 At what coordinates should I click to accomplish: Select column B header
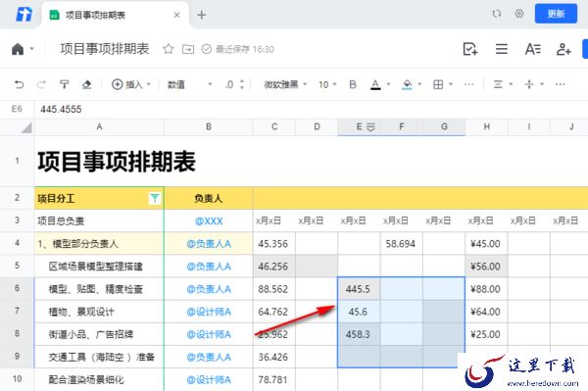tap(209, 127)
